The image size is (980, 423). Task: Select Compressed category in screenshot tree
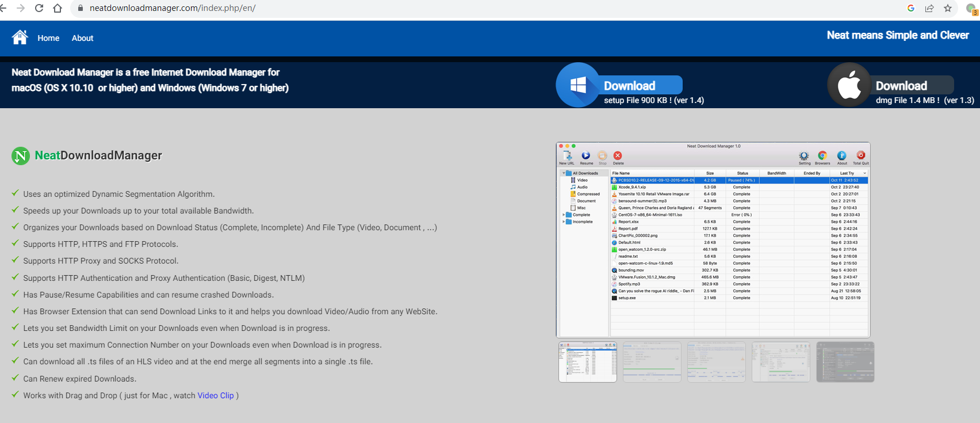click(x=585, y=194)
